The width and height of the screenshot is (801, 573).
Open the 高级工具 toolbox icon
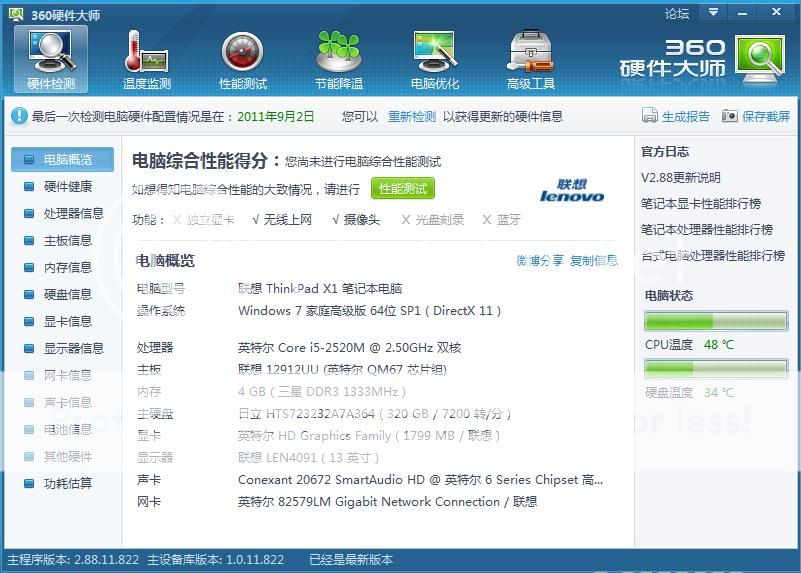pos(531,59)
